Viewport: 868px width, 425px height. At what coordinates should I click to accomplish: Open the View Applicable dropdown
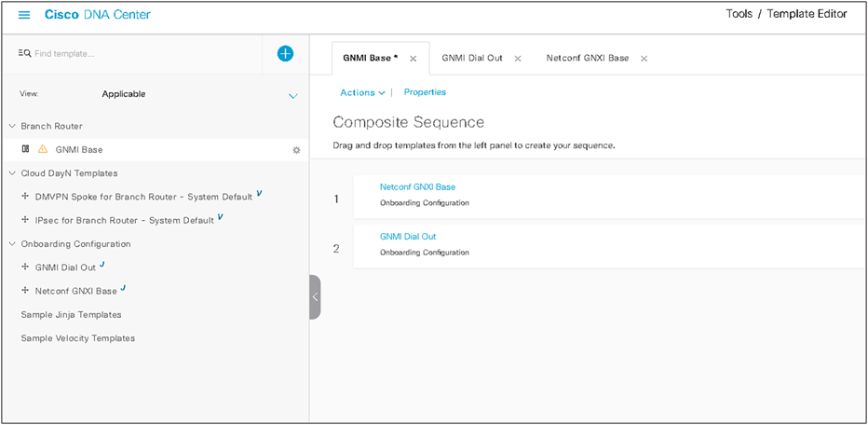293,96
